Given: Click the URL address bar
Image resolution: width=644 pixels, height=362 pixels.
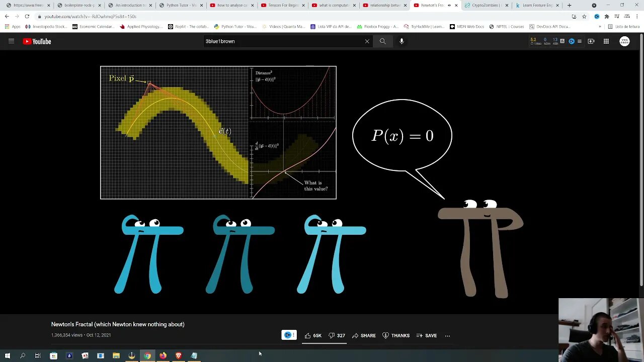Looking at the screenshot, I should [x=302, y=16].
